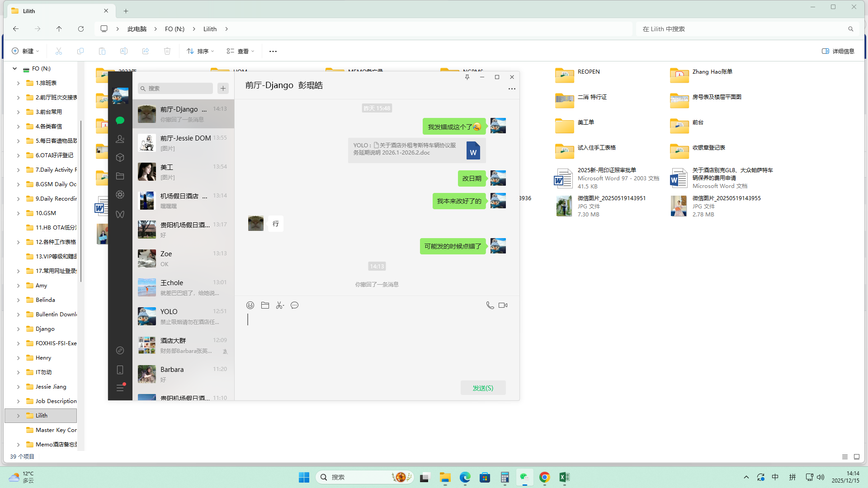This screenshot has width=868, height=488.
Task: Open the 查看 view dropdown
Action: coord(241,51)
